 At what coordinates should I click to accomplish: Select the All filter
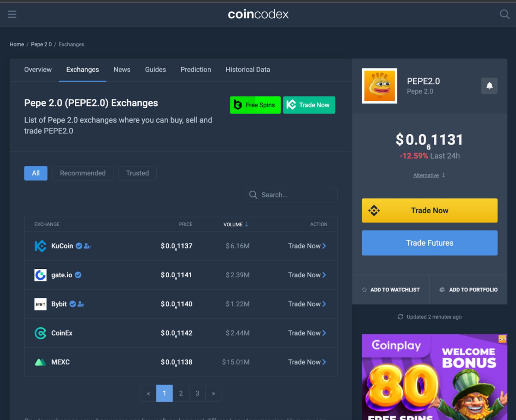[36, 173]
